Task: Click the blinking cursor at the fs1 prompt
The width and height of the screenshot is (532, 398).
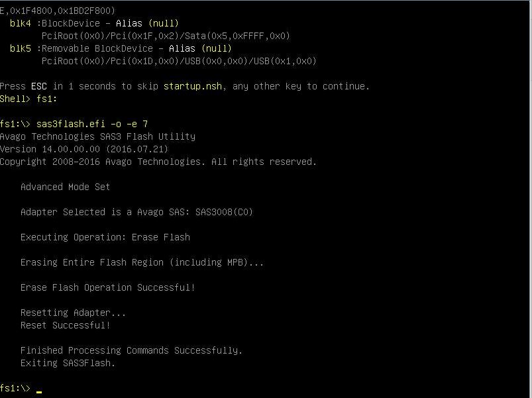Action: coord(40,391)
